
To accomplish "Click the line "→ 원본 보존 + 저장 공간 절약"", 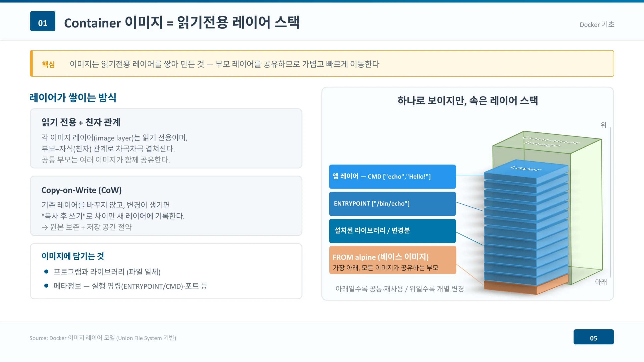I will pos(87,227).
